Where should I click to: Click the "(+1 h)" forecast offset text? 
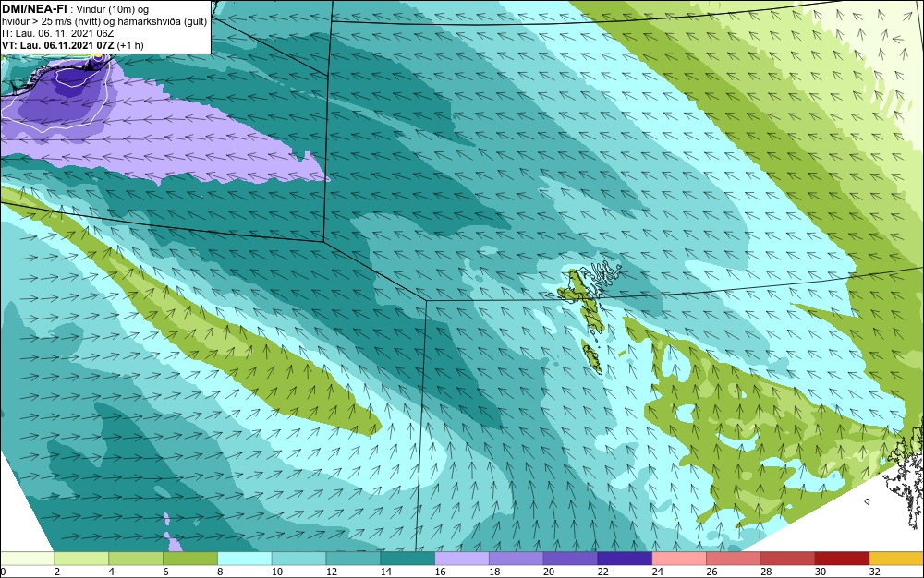click(130, 45)
